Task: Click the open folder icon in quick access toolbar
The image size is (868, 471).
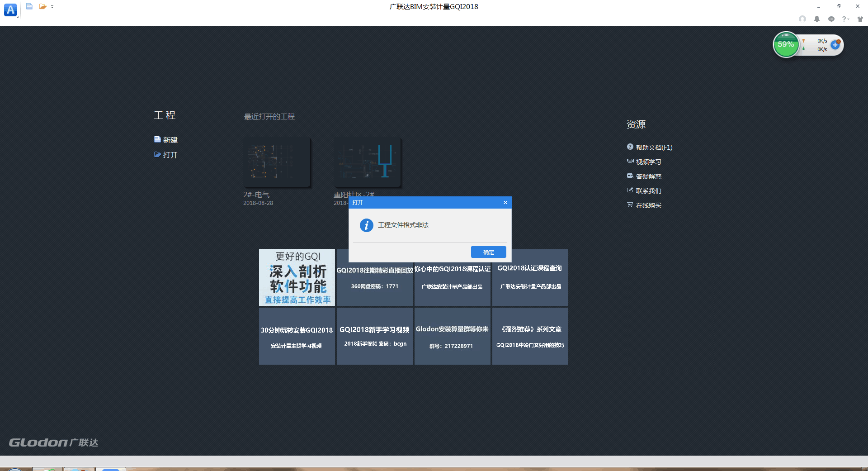Action: point(43,6)
